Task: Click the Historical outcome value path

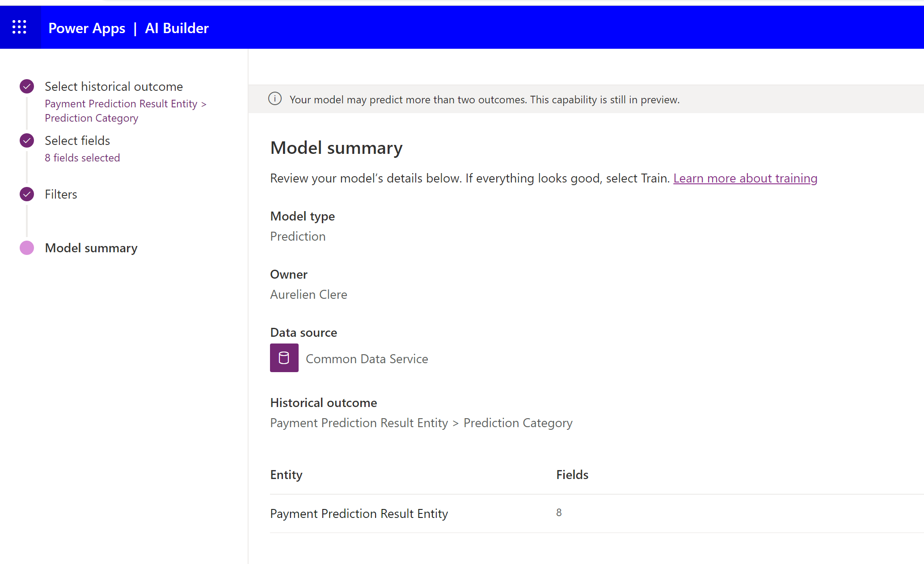Action: pos(421,423)
